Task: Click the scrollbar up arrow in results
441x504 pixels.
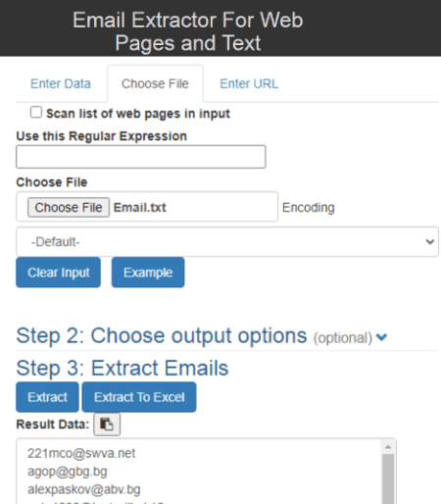Action: coord(388,447)
